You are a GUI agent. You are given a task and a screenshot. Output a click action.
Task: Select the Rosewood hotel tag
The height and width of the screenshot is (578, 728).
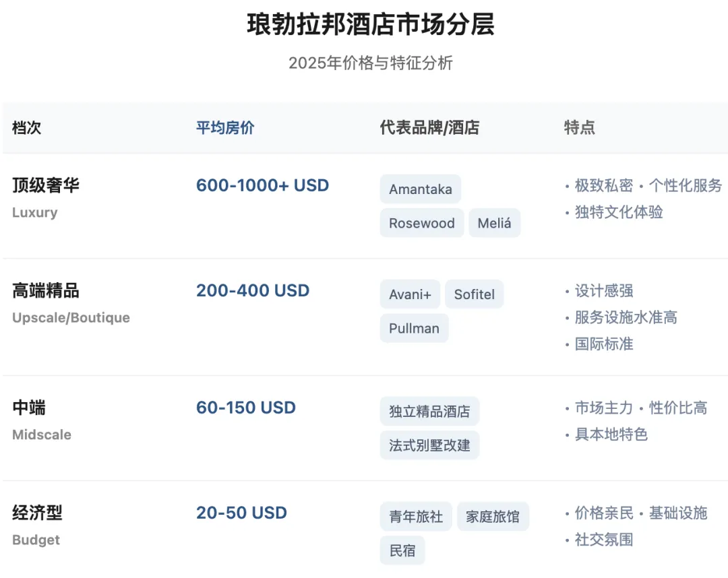click(x=421, y=223)
